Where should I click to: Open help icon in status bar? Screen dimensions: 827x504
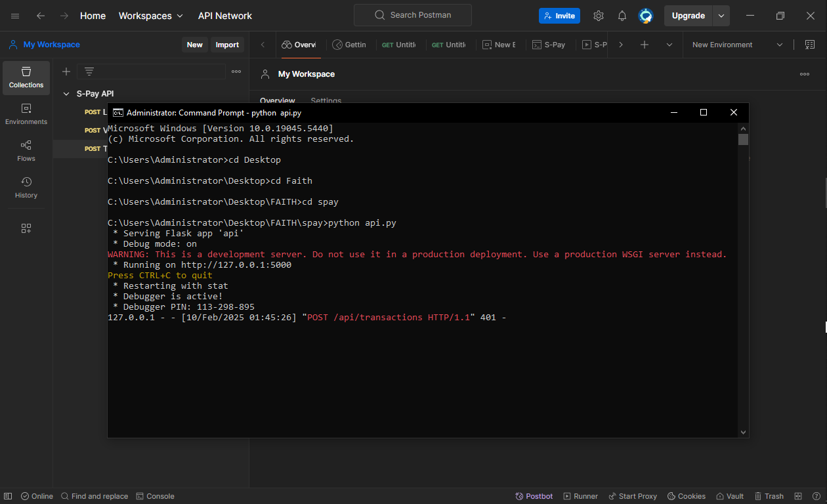click(816, 496)
